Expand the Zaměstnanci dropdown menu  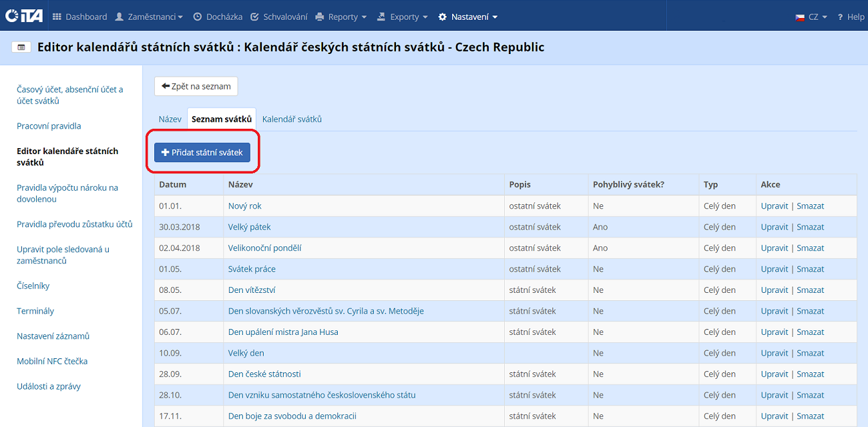(149, 17)
